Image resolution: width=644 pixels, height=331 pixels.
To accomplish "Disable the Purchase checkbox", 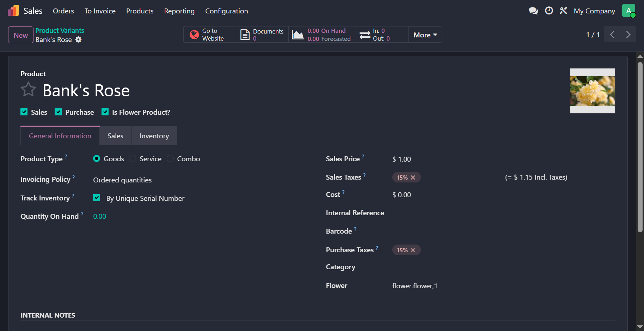I will (x=58, y=112).
